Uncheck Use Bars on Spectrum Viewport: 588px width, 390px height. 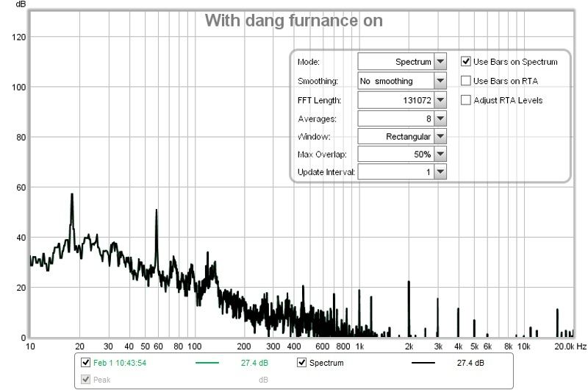tap(466, 62)
